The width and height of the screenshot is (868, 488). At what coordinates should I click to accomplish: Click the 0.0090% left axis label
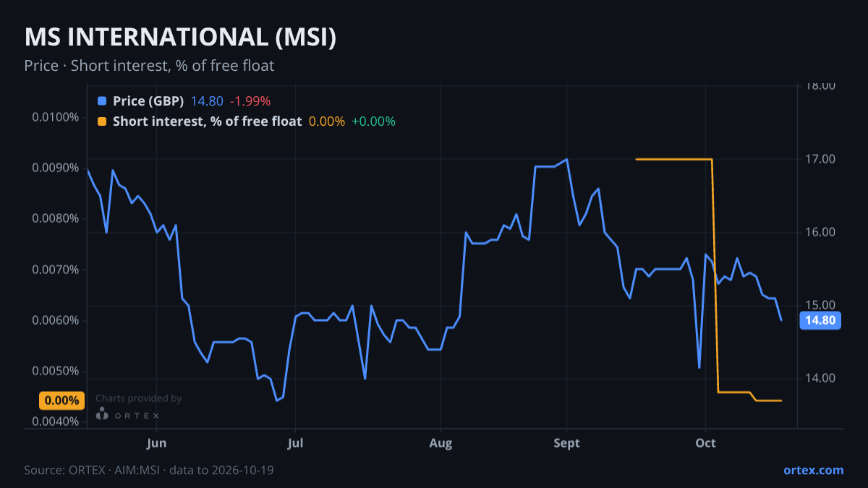pos(56,168)
